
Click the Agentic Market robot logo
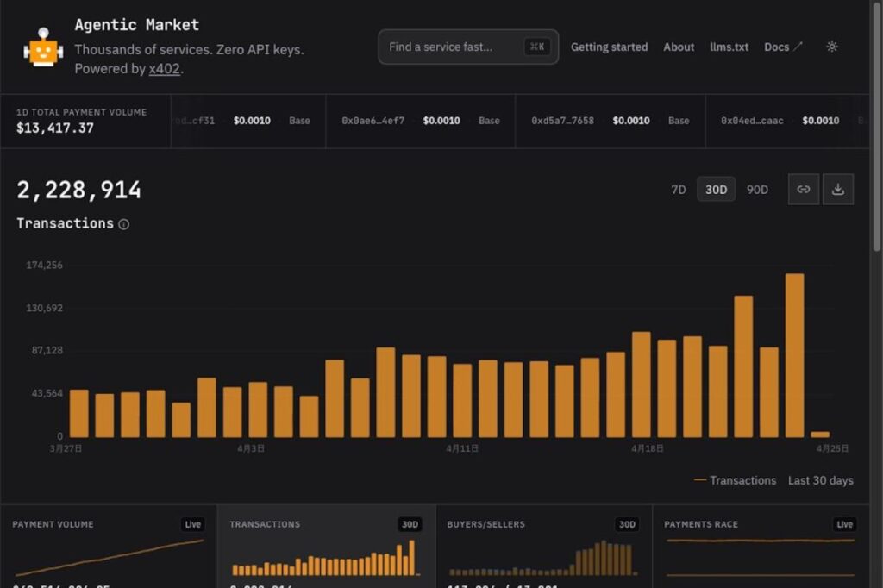(43, 47)
